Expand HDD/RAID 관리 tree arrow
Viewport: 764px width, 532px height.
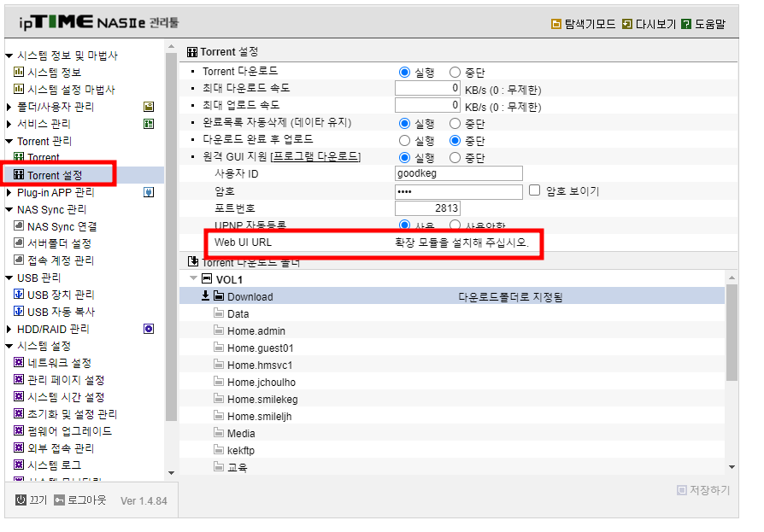click(9, 329)
